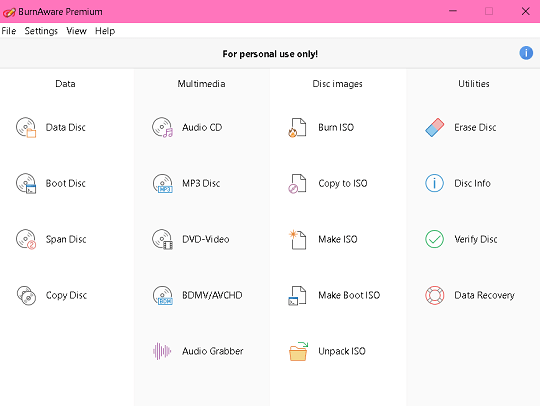This screenshot has width=540, height=406.
Task: Click the Erase Disc label
Action: (x=475, y=127)
